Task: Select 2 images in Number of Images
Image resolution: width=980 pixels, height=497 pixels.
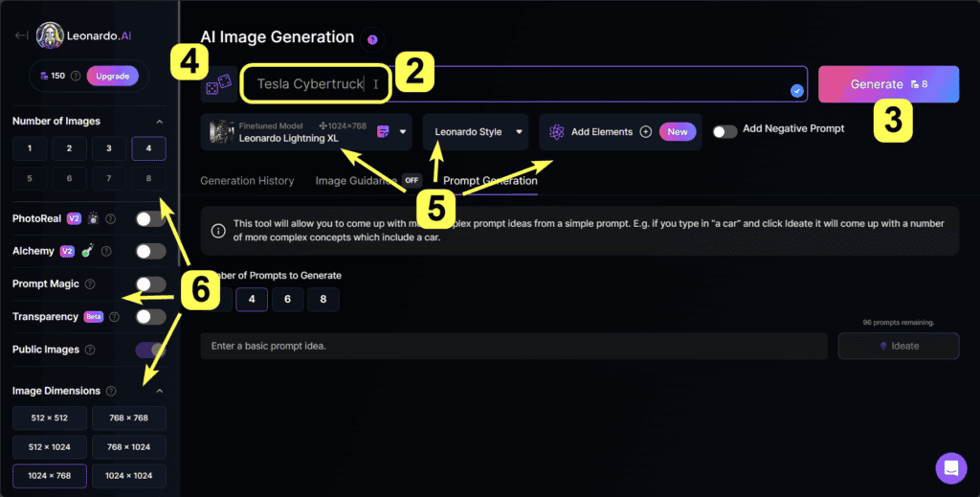Action: point(69,148)
